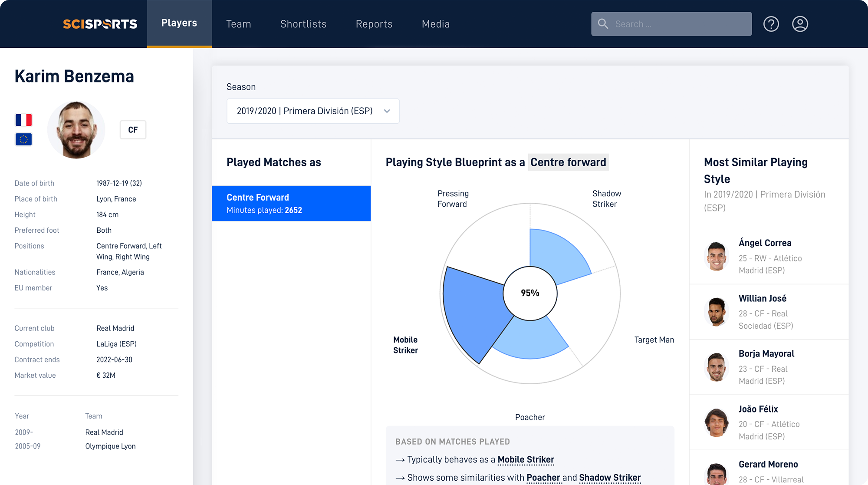The height and width of the screenshot is (485, 868).
Task: Open João Félix's similar player entry
Action: [x=769, y=422]
